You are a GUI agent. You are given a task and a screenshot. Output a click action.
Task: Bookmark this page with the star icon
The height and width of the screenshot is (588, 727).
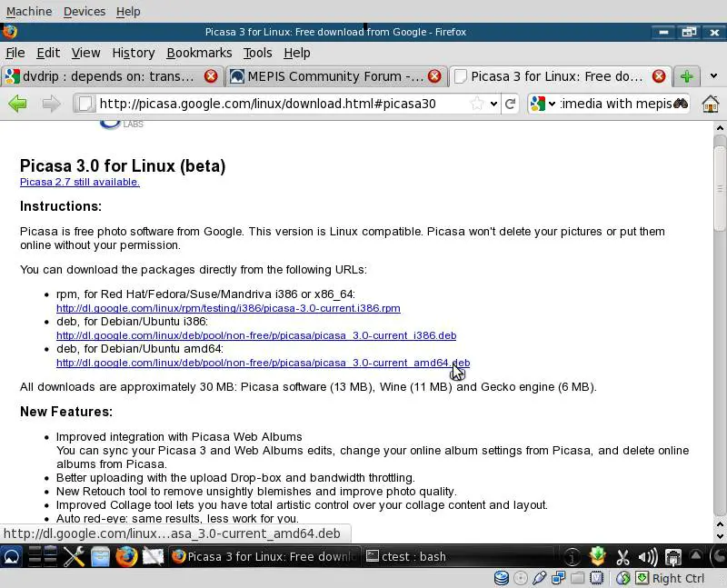[476, 104]
